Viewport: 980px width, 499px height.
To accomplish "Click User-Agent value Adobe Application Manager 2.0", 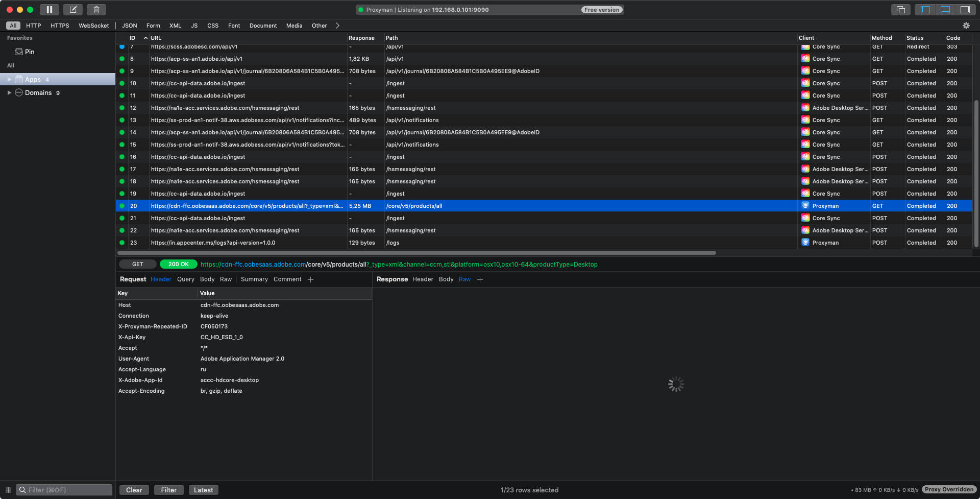I will tap(242, 359).
